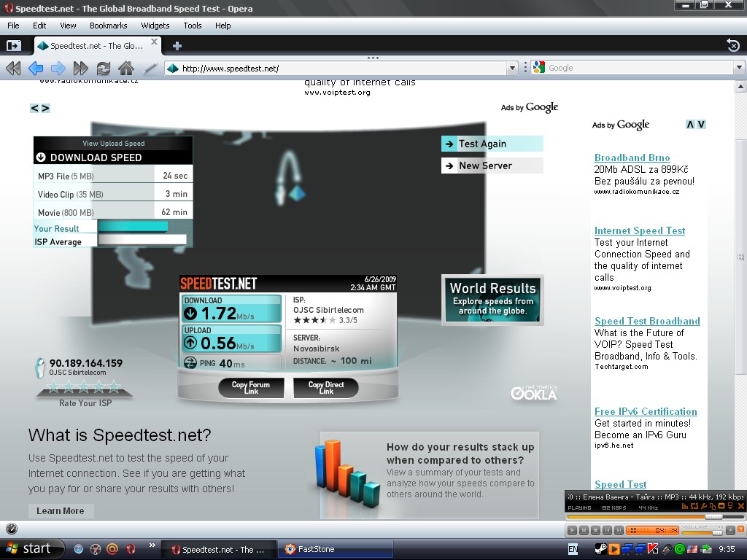This screenshot has height=560, width=747.
Task: Rate your ISP using the star rating
Action: click(84, 386)
